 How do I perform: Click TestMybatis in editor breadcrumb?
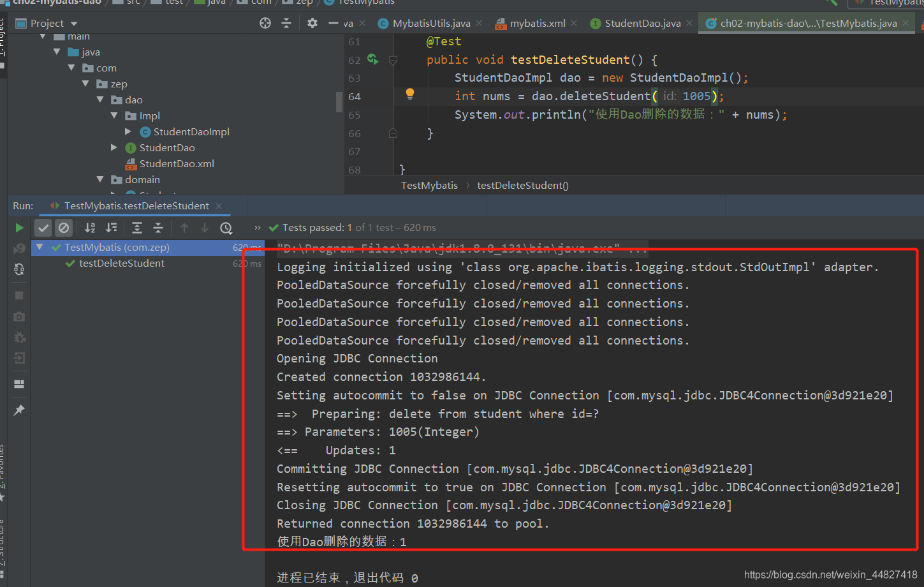click(x=429, y=186)
